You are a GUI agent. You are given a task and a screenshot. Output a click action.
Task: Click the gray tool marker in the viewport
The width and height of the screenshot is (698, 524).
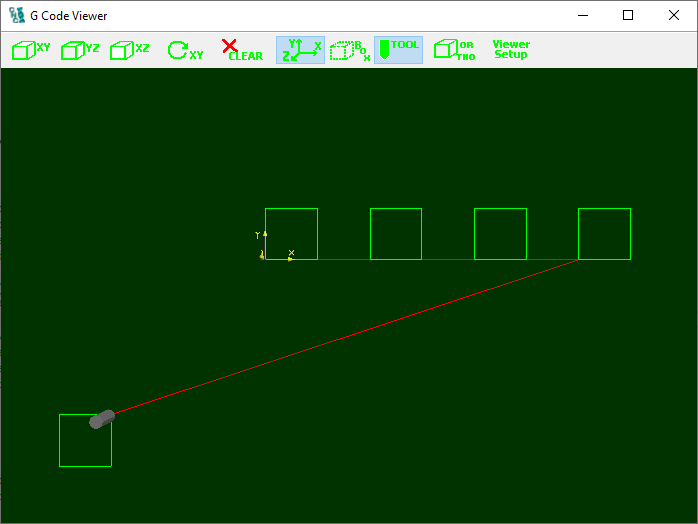[102, 419]
